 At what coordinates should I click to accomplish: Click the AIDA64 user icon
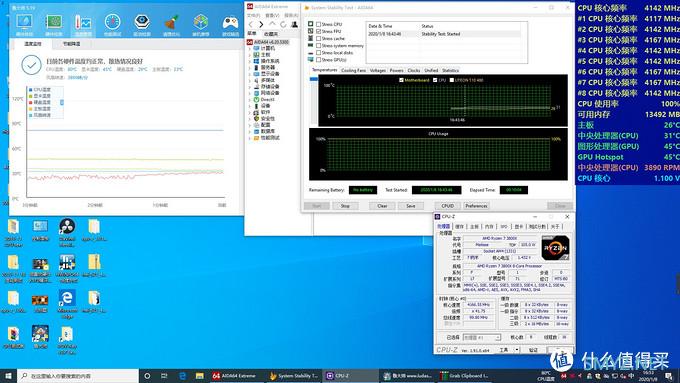pyautogui.click(x=294, y=24)
